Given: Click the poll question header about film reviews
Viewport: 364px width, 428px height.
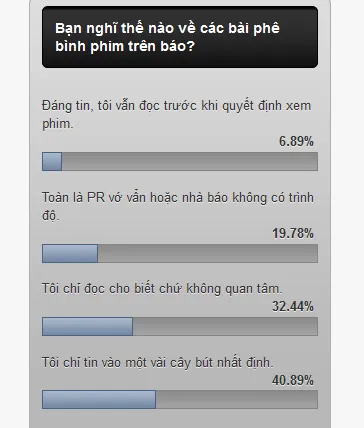Looking at the screenshot, I should tap(180, 37).
